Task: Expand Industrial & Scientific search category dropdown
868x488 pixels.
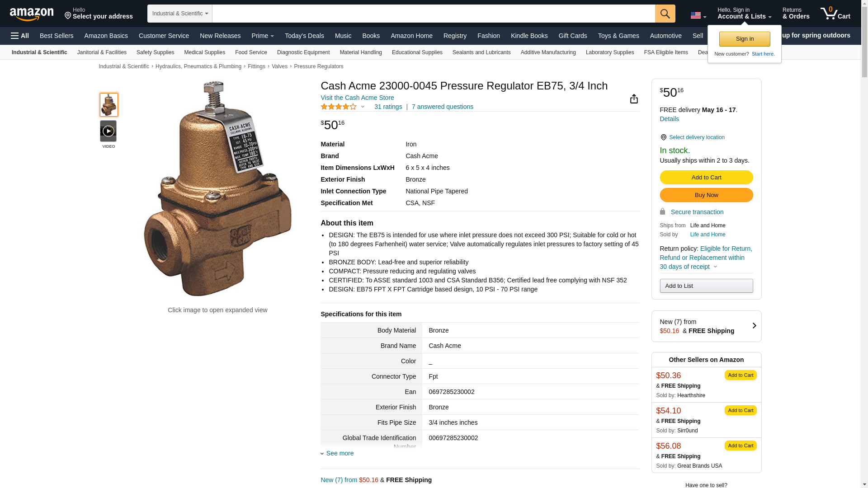Action: pos(180,14)
